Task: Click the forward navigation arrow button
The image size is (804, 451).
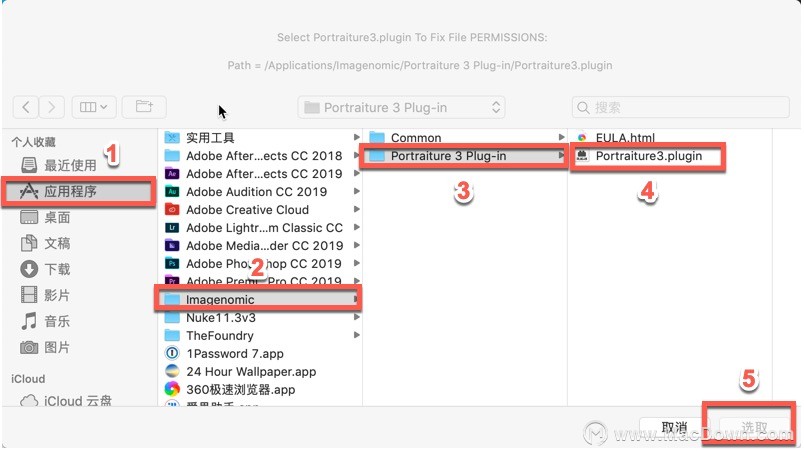Action: point(52,107)
